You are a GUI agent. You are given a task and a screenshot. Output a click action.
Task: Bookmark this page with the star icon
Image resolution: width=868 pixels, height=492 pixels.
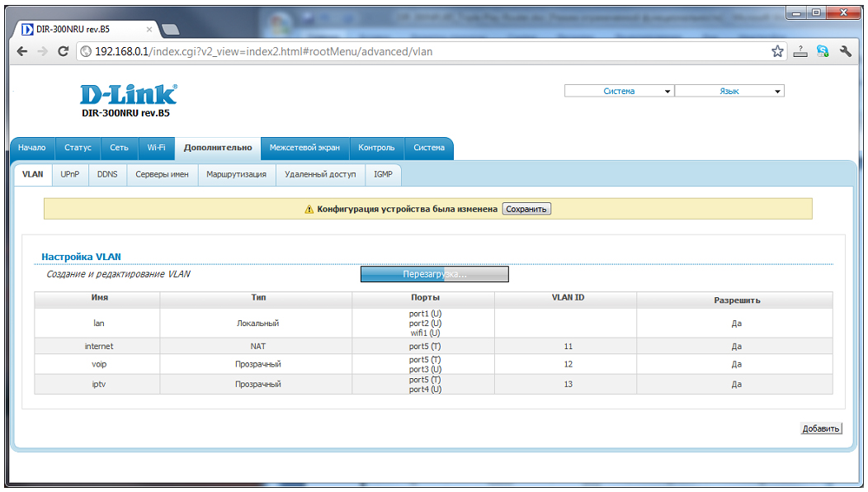click(x=777, y=51)
